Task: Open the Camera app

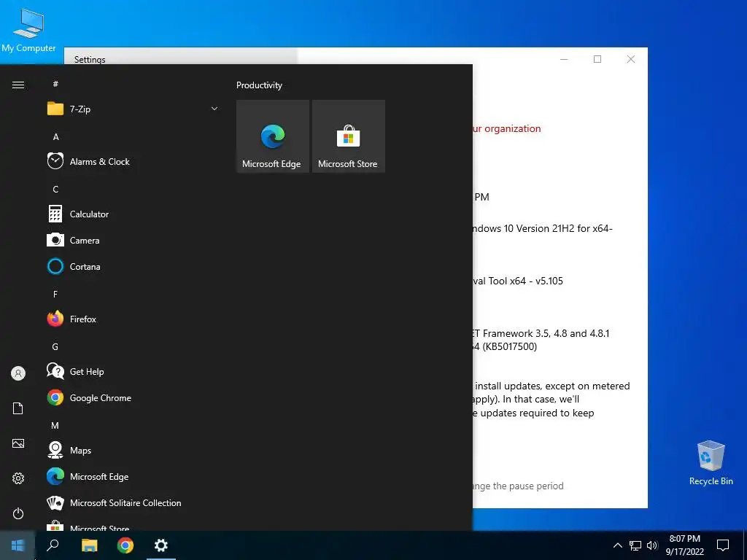Action: [x=133, y=241]
